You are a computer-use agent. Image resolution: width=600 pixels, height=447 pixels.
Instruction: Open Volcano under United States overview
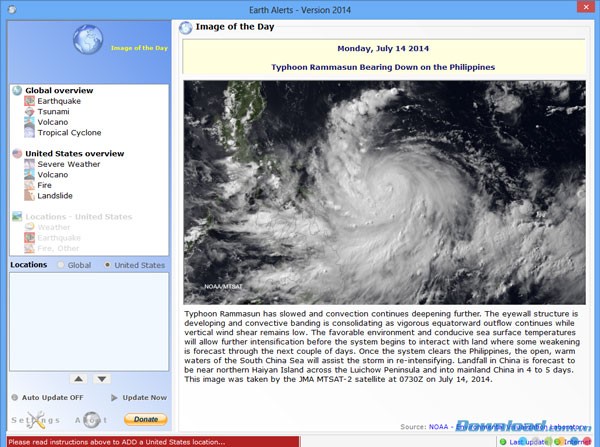tap(53, 175)
